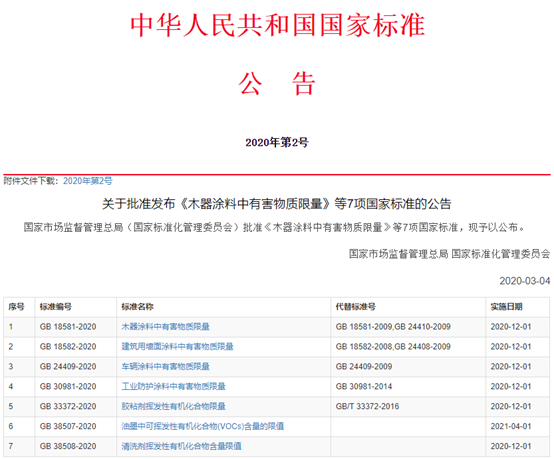Click the 2021-04-01 implementation date cell

pyautogui.click(x=511, y=426)
